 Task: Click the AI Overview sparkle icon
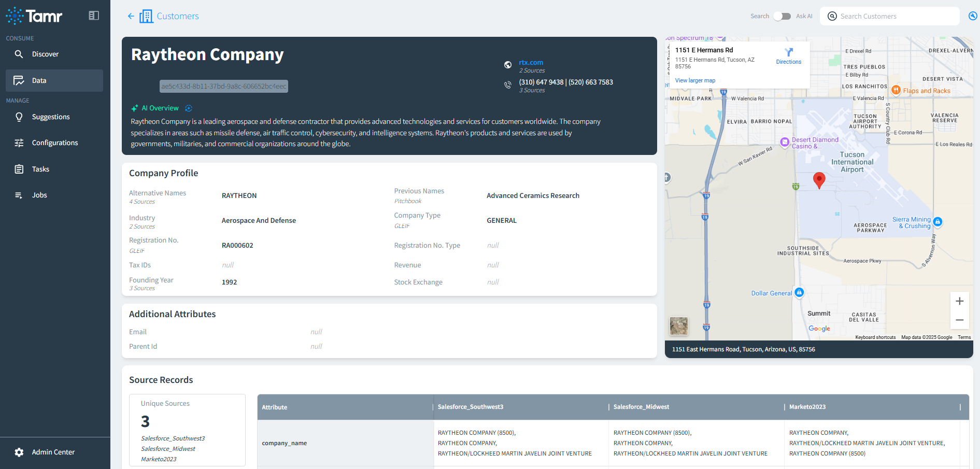pos(135,108)
